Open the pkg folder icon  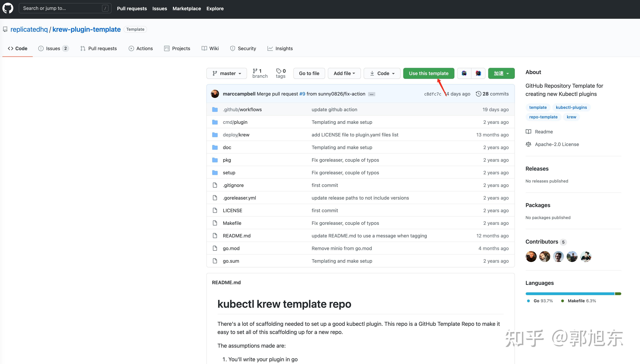click(x=215, y=160)
